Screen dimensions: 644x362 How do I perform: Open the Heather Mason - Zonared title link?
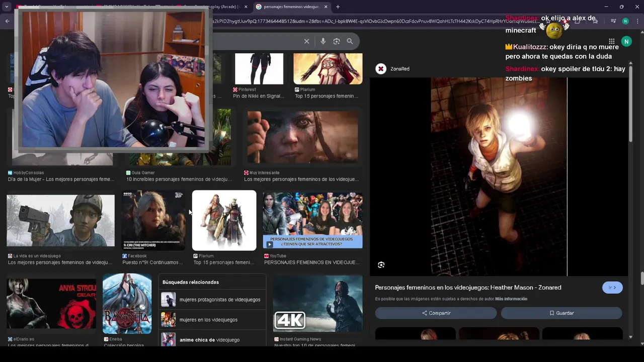click(468, 288)
